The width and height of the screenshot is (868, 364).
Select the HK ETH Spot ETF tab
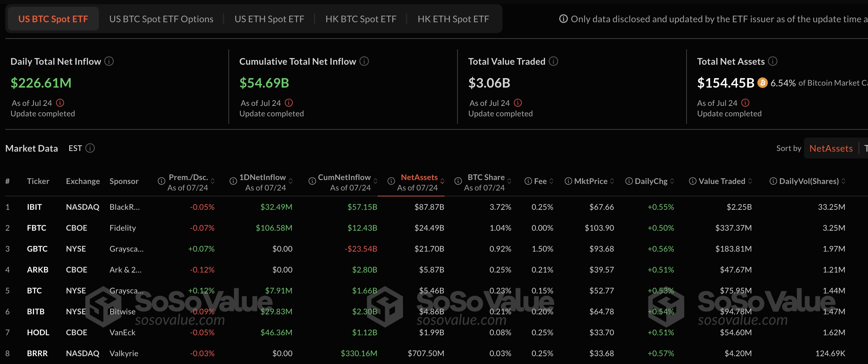coord(453,19)
